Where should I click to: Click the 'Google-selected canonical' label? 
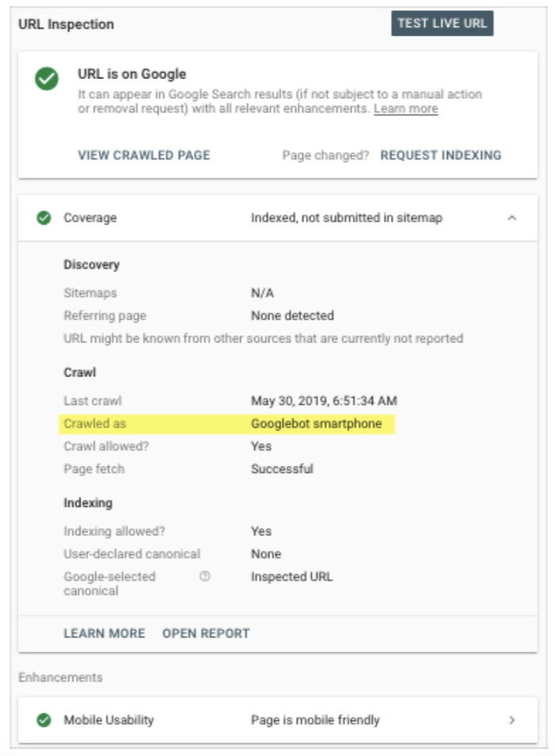pyautogui.click(x=109, y=584)
